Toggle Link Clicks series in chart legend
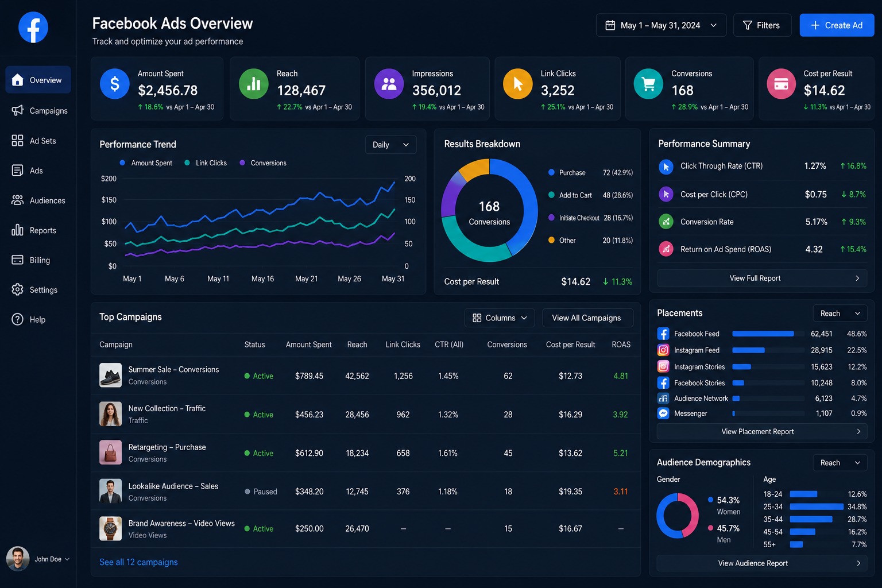 tap(206, 163)
